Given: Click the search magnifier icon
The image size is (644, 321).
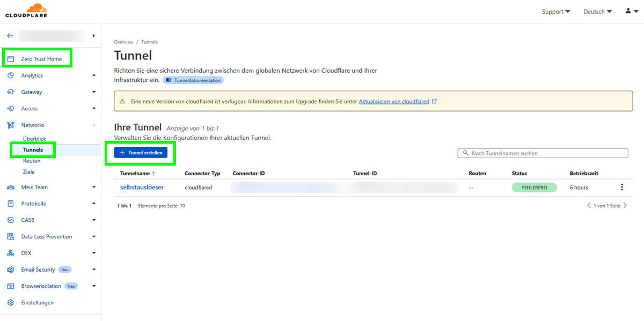Looking at the screenshot, I should (465, 153).
